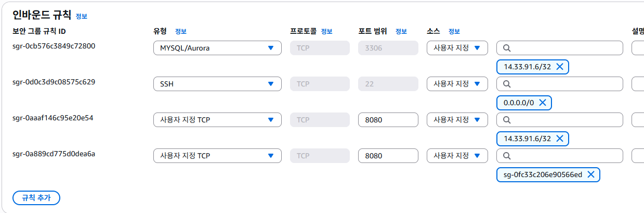Open 정보 link next to 포트 범위

pyautogui.click(x=401, y=31)
